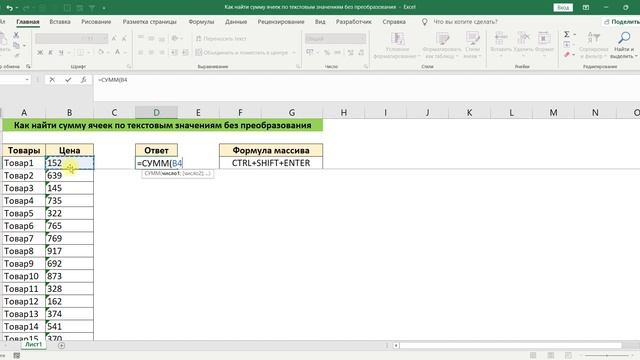
Task: Select column header D
Action: coord(156,112)
